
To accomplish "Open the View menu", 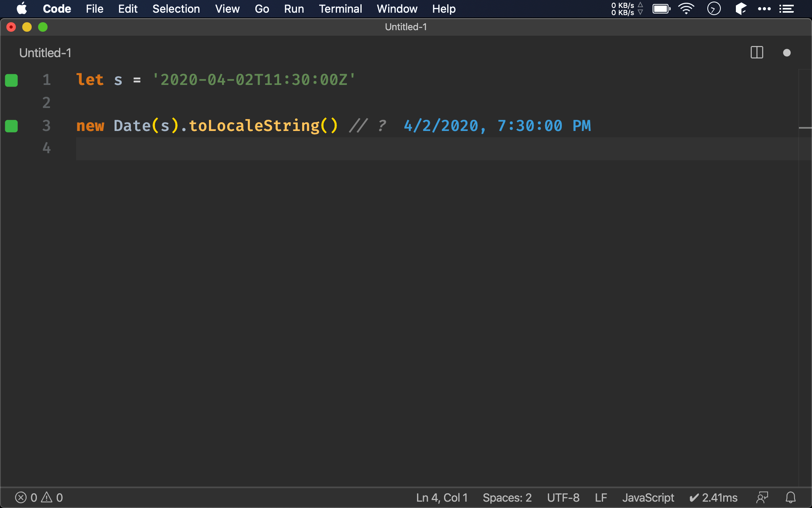I will click(x=227, y=9).
